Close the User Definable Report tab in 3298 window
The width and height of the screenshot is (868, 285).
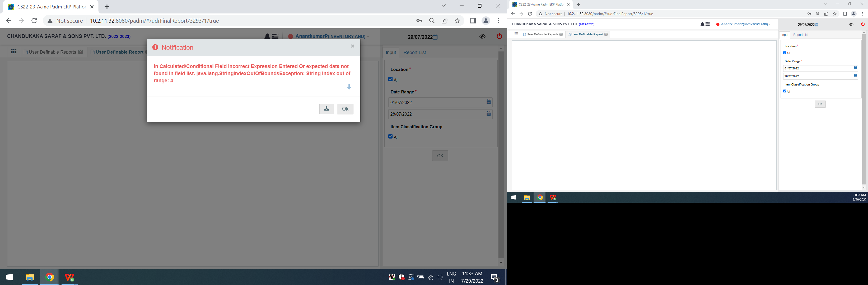pos(606,34)
